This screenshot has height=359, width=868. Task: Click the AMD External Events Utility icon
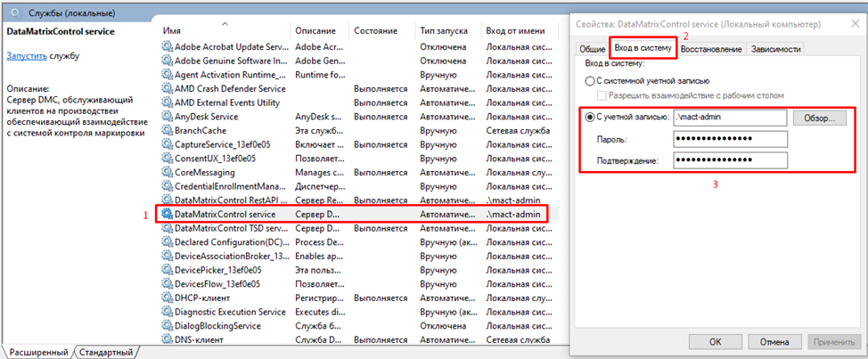tap(168, 102)
